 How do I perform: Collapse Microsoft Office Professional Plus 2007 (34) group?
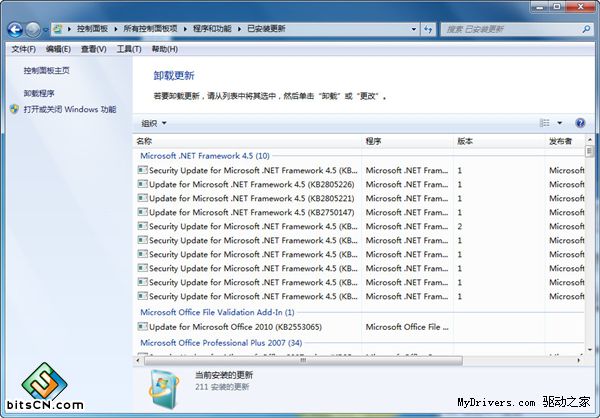(x=221, y=343)
